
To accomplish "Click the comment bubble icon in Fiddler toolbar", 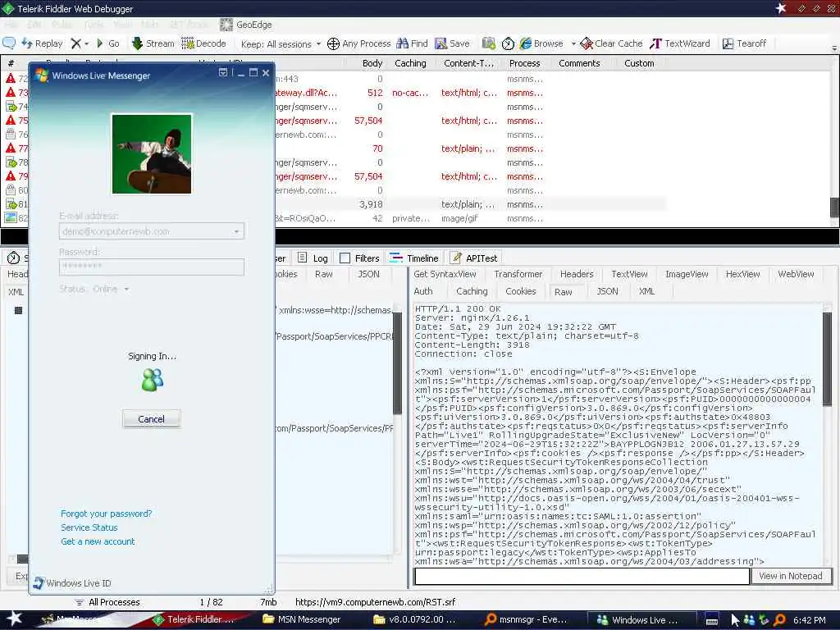I will 9,43.
